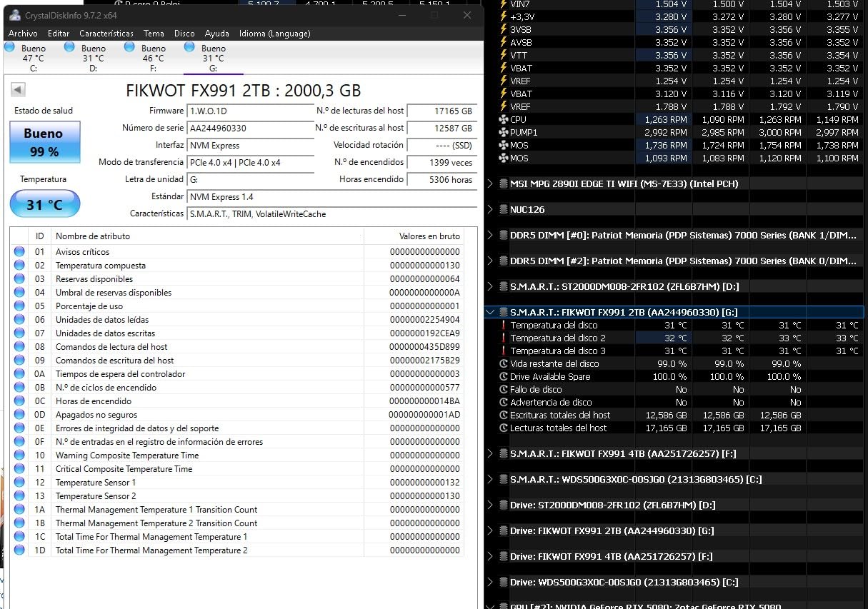This screenshot has width=868, height=609.
Task: Click the blue status orb for drive C:
Action: 9,47
